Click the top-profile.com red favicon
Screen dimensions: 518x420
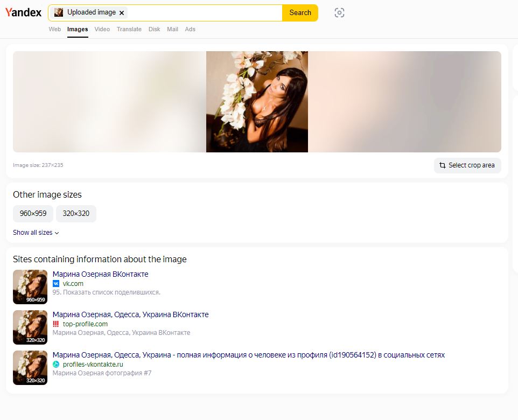[56, 324]
